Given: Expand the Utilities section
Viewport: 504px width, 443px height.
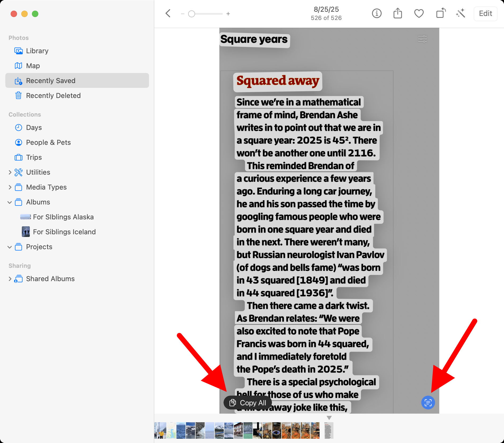Looking at the screenshot, I should coord(10,172).
